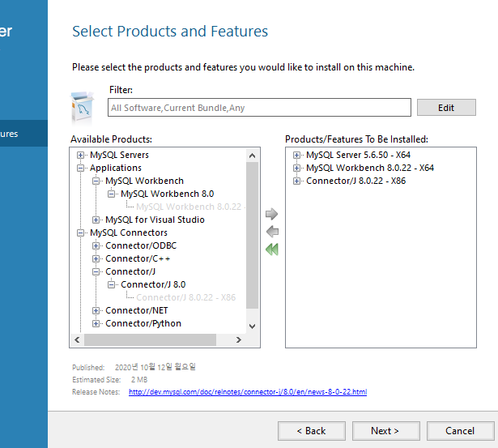Select the Connector/Python tree item
Screen dimensions: 498x448
(x=143, y=324)
